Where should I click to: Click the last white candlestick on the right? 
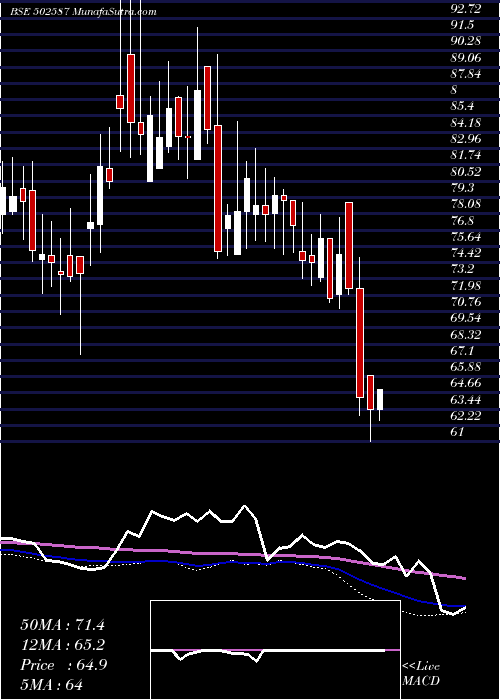(380, 400)
